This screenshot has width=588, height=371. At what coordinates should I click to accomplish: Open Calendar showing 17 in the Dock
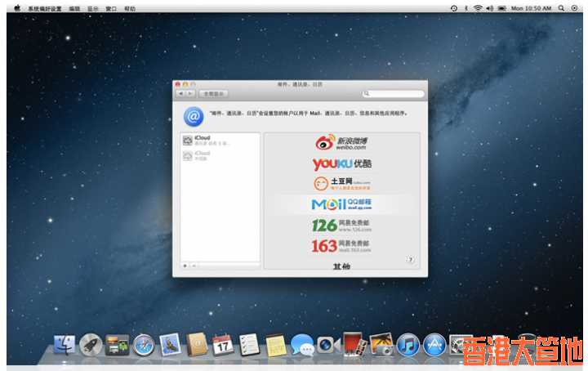coord(223,345)
